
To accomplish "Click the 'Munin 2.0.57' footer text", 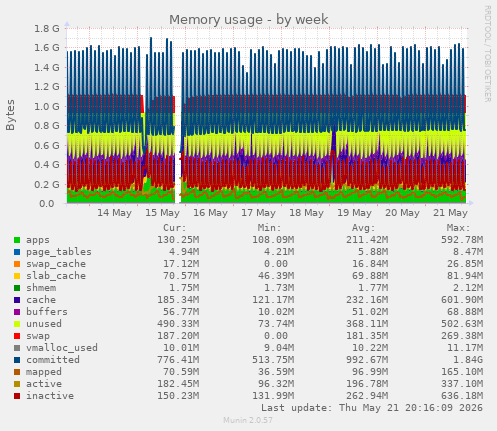I will tap(248, 420).
